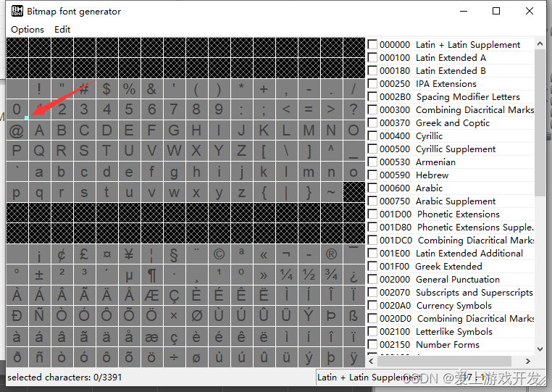Select the digit 0 glyph
552x392 pixels.
pyautogui.click(x=17, y=109)
